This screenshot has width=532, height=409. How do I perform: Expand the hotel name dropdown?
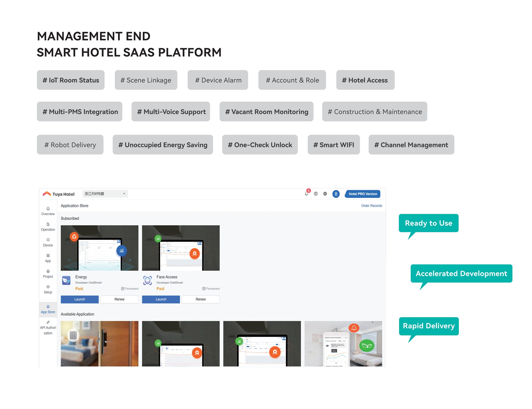[105, 194]
